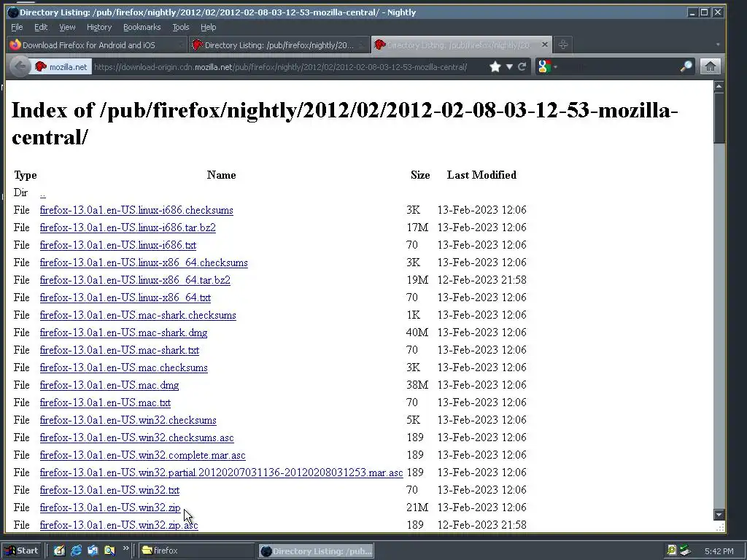Launch third quick launch icon
Viewport: 747px width, 560px height.
point(93,551)
